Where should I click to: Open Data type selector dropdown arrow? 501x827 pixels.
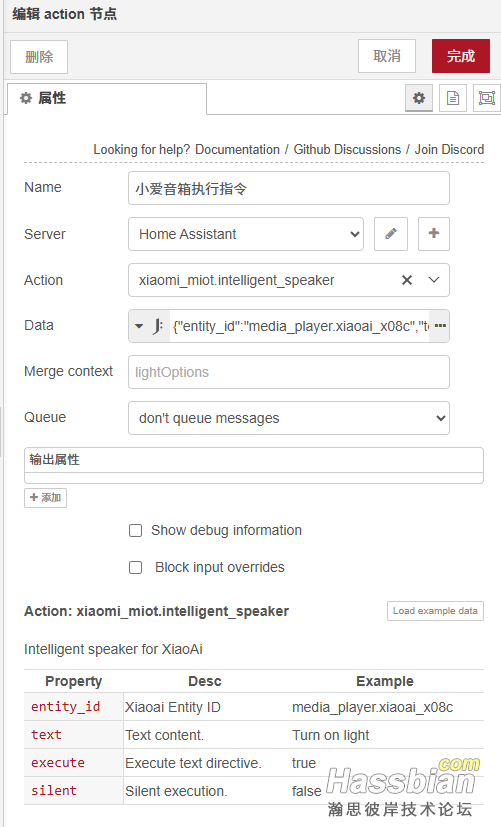[139, 326]
